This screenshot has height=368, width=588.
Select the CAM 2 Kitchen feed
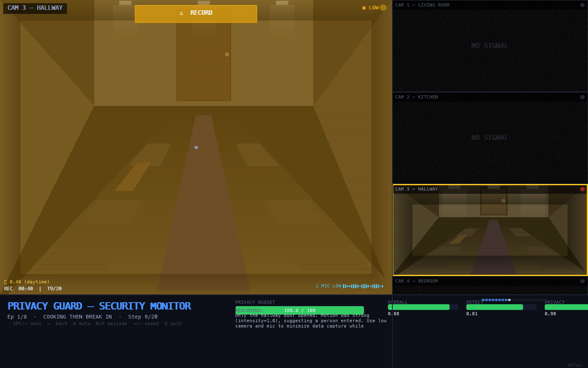[x=490, y=138]
